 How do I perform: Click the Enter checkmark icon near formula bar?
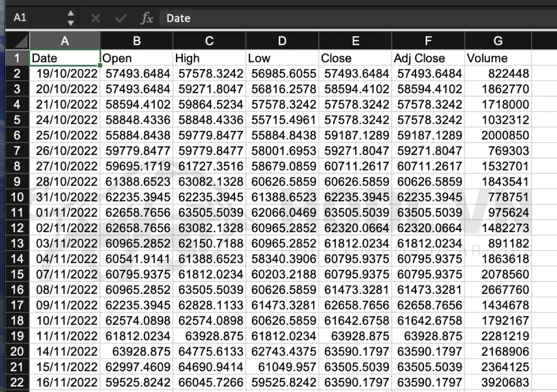120,18
